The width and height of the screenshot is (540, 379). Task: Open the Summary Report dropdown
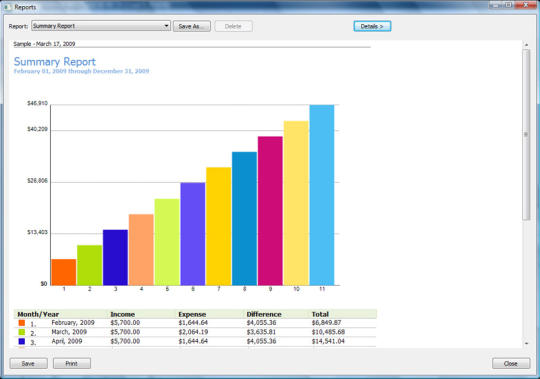point(101,26)
